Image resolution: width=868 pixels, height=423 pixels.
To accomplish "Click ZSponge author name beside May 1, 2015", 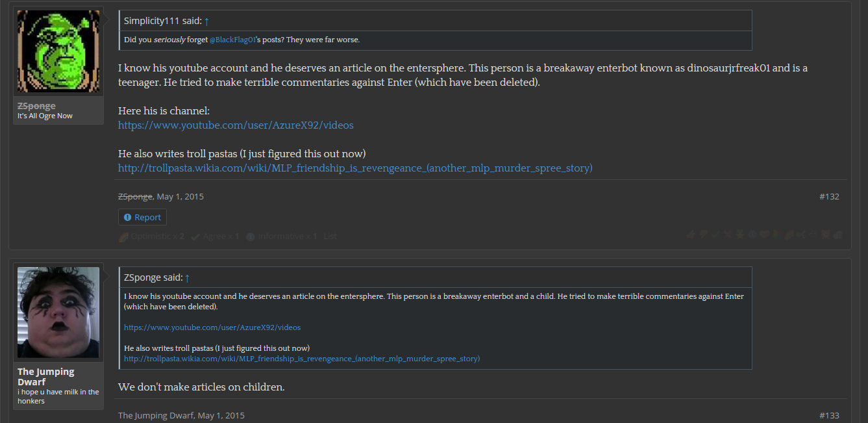I will click(x=135, y=196).
